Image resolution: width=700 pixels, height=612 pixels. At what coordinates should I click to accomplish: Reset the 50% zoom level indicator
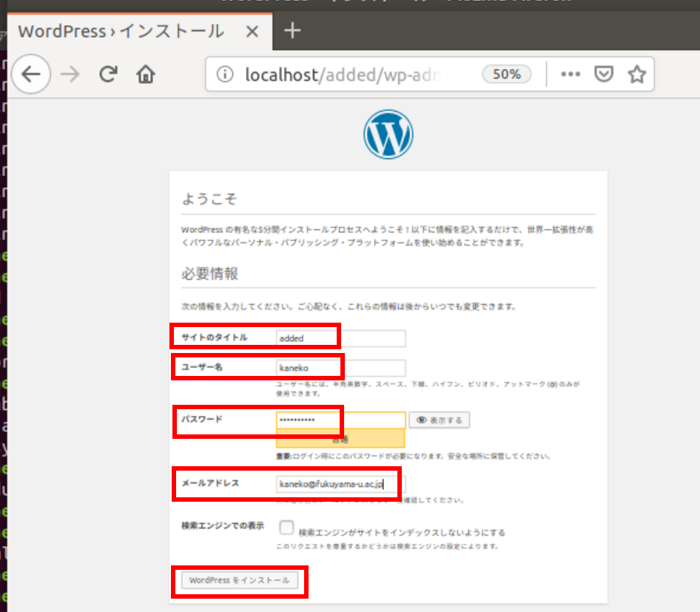pos(507,74)
